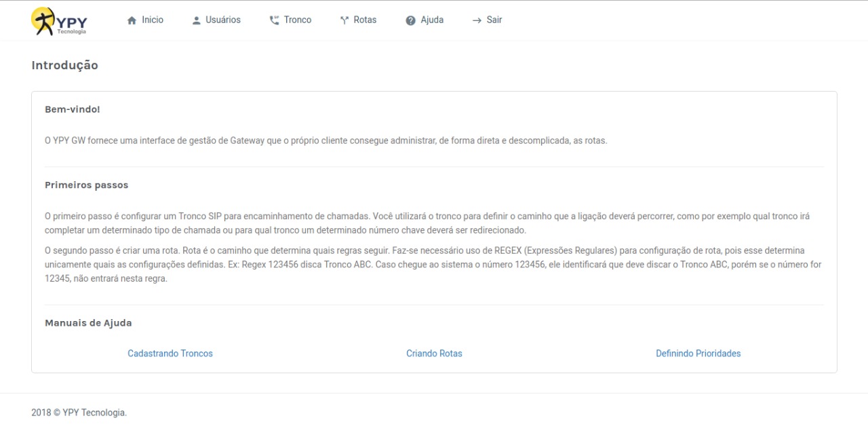Click the footer text 2018 © YPY Tecnologia.
Viewport: 868px width, 431px height.
point(79,413)
